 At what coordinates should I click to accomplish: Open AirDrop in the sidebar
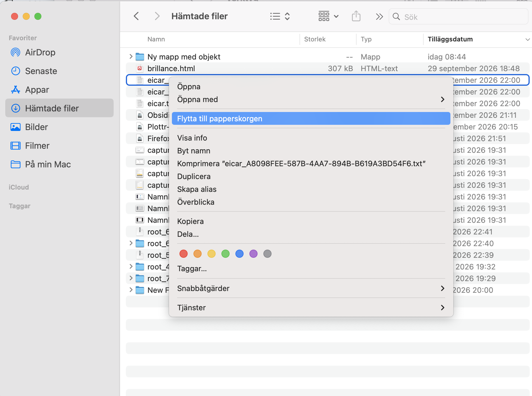click(59, 52)
